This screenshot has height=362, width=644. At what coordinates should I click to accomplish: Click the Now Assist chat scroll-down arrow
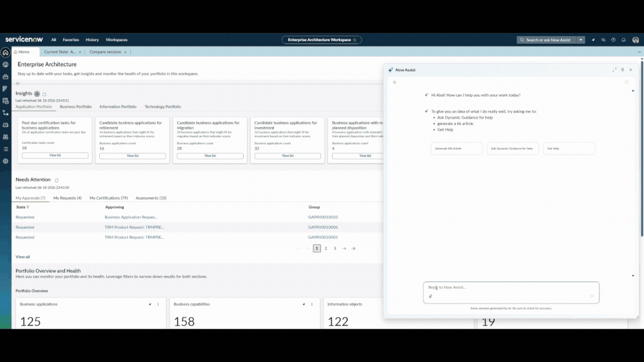(633, 276)
